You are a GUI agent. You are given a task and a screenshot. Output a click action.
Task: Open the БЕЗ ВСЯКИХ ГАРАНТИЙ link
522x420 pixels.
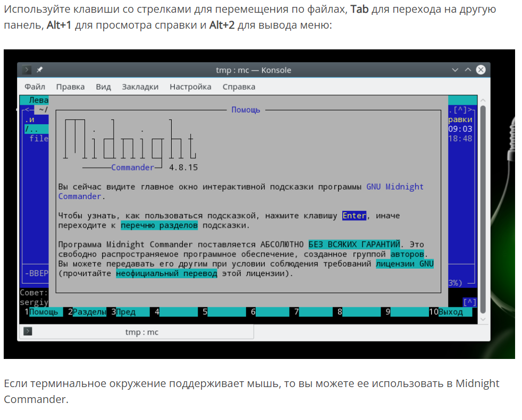354,244
